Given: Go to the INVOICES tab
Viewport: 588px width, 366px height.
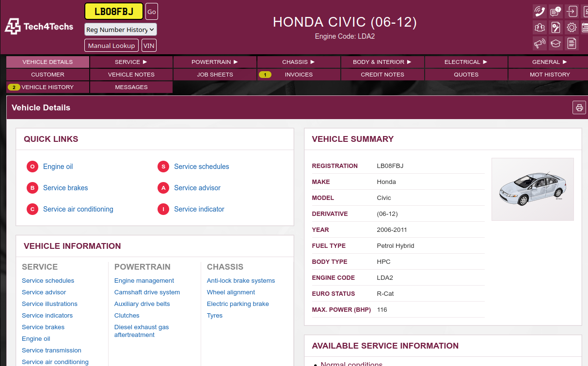Looking at the screenshot, I should [x=299, y=75].
